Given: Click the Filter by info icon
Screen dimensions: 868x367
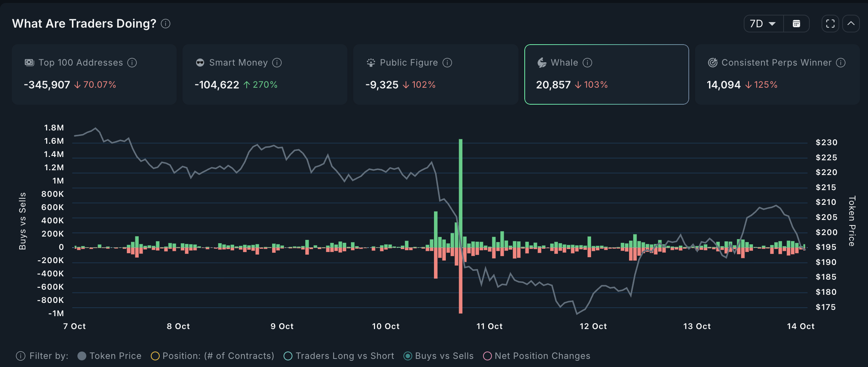Looking at the screenshot, I should coord(21,356).
